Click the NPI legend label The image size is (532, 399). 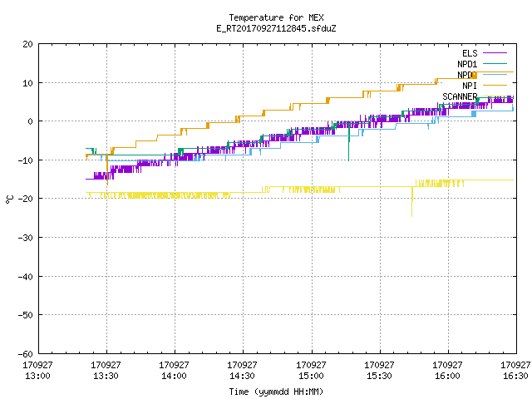point(470,86)
